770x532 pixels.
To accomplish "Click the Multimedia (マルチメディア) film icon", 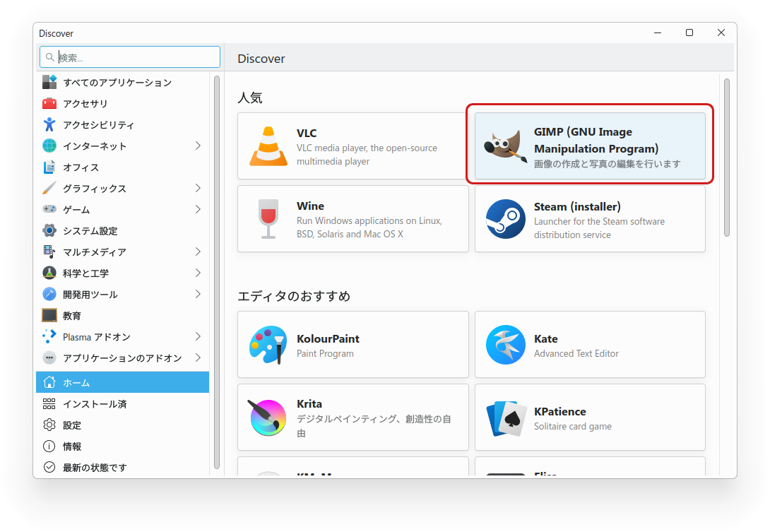I will point(49,252).
